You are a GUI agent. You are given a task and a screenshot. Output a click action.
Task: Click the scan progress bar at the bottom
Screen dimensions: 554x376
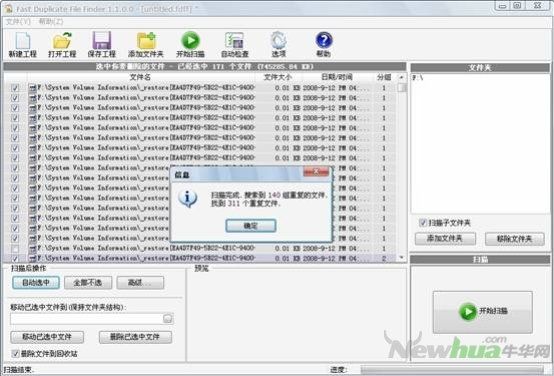coord(452,370)
